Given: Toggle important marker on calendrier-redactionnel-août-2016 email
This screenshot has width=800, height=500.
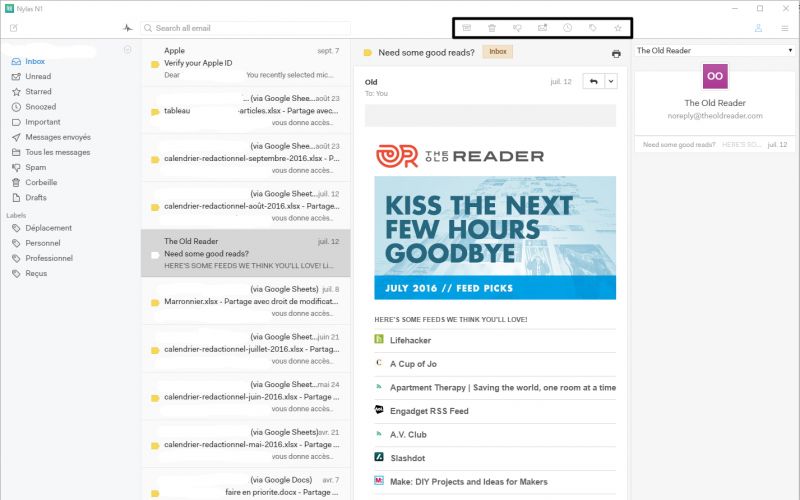Looking at the screenshot, I should 155,207.
